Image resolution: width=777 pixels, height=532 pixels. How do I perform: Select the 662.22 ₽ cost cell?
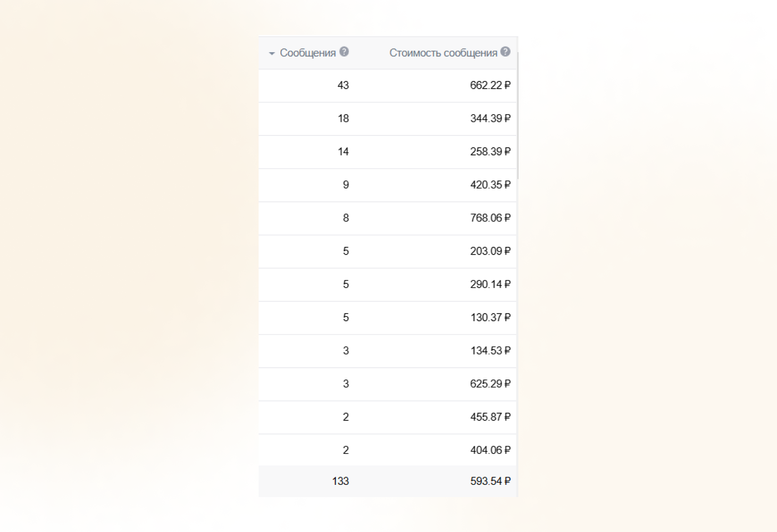(x=490, y=85)
